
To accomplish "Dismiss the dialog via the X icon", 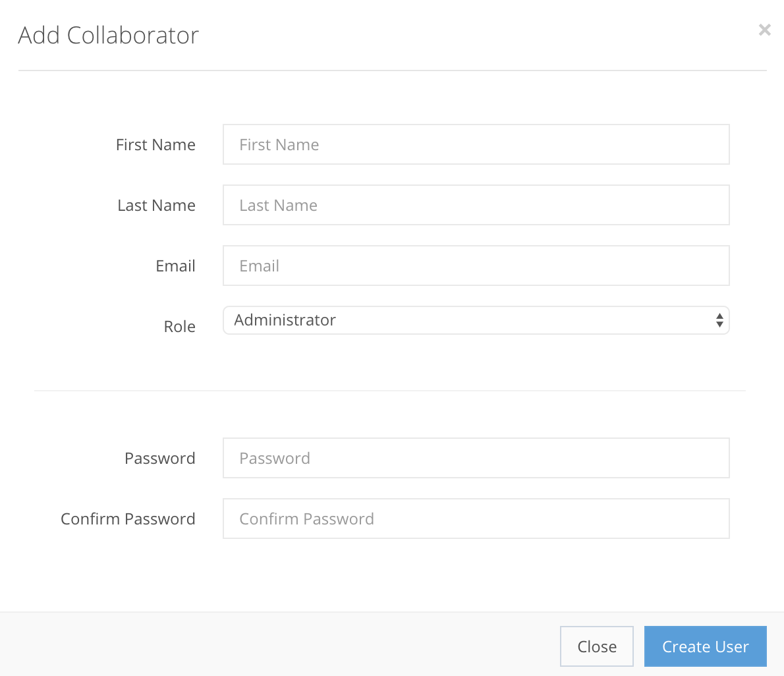I will [764, 30].
